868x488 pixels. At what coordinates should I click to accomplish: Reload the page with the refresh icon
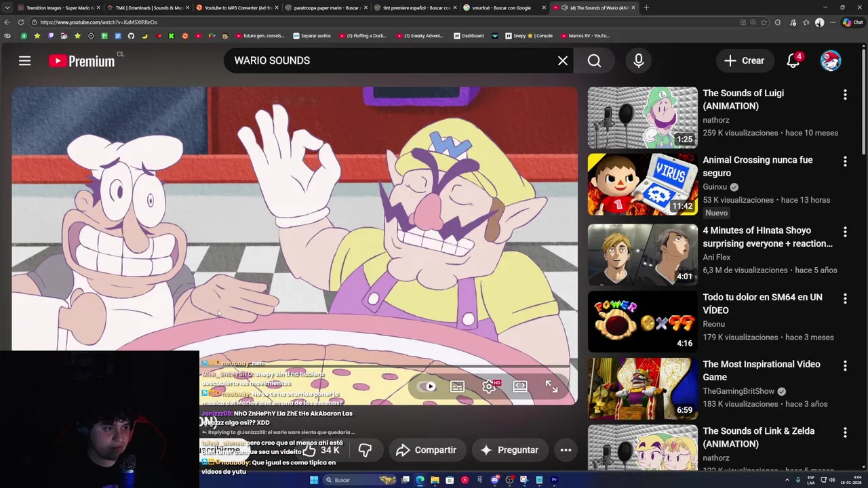click(x=21, y=22)
